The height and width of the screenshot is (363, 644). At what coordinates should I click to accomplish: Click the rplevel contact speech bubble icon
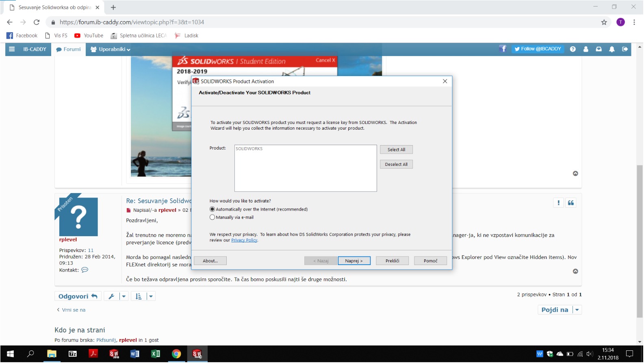click(x=85, y=270)
